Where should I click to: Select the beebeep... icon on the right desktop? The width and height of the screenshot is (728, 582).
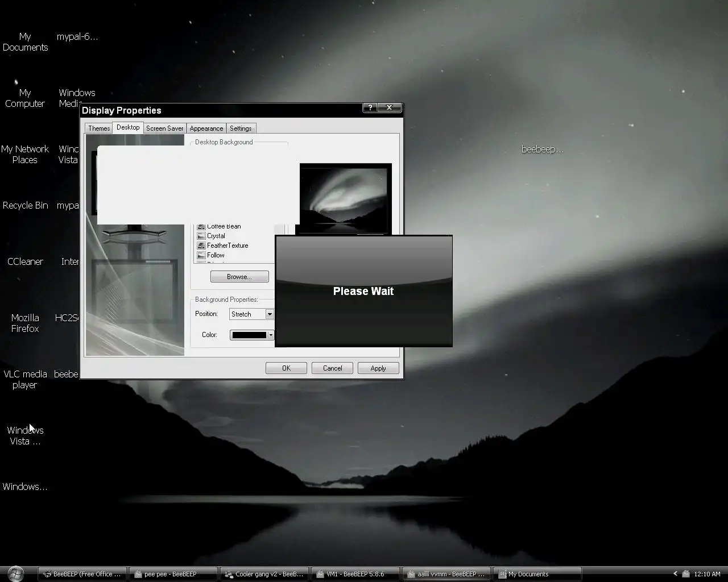(543, 149)
